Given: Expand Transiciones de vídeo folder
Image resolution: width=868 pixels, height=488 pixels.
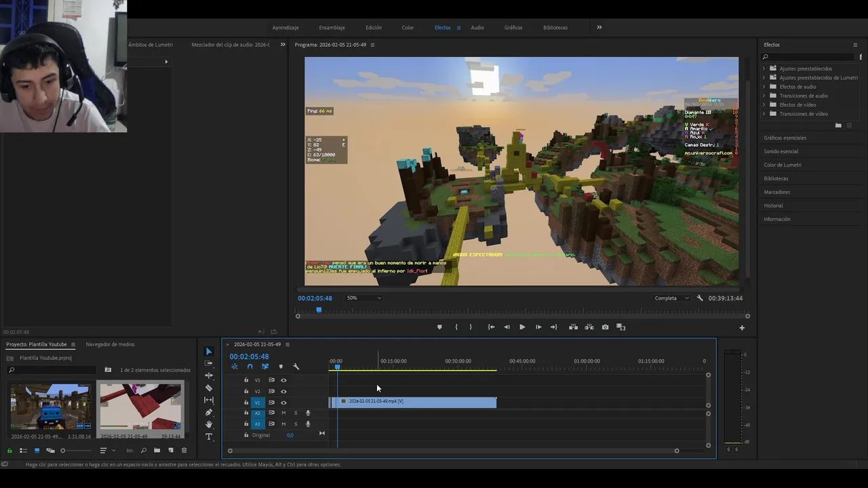Looking at the screenshot, I should pyautogui.click(x=764, y=114).
